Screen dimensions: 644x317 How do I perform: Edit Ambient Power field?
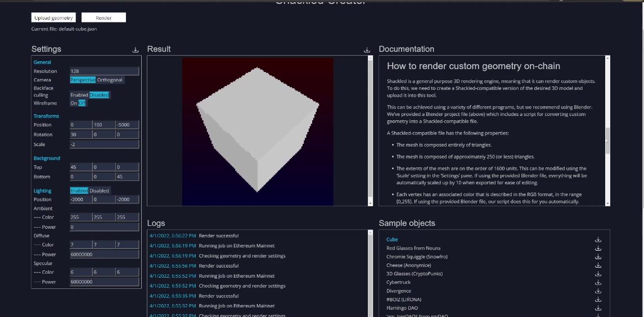tap(104, 227)
